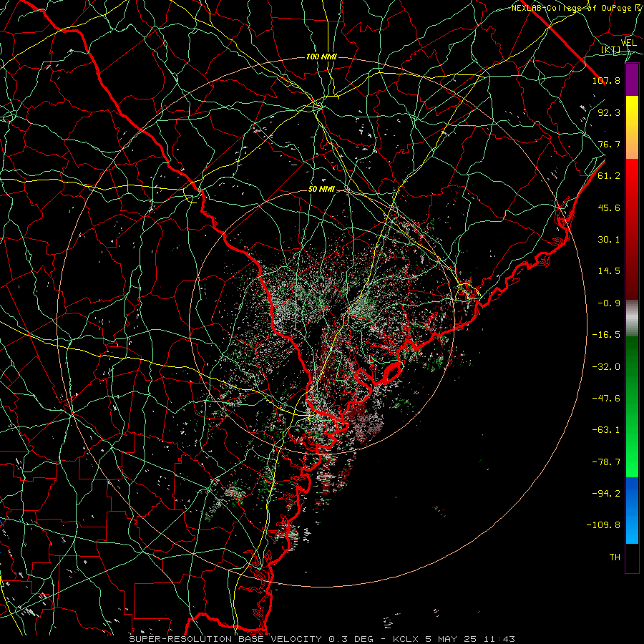The width and height of the screenshot is (644, 644).
Task: Click the -109.8 velocity legend value
Action: point(603,525)
